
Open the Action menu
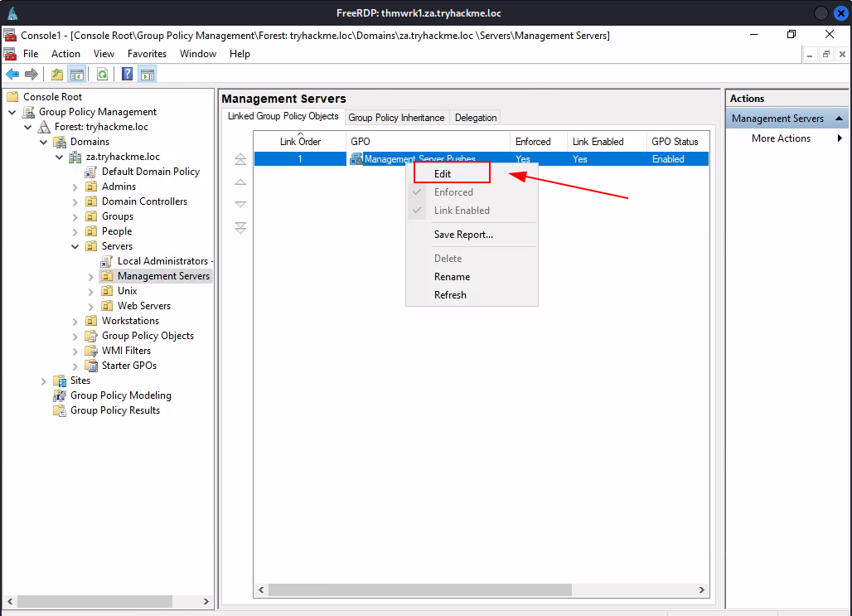point(65,54)
